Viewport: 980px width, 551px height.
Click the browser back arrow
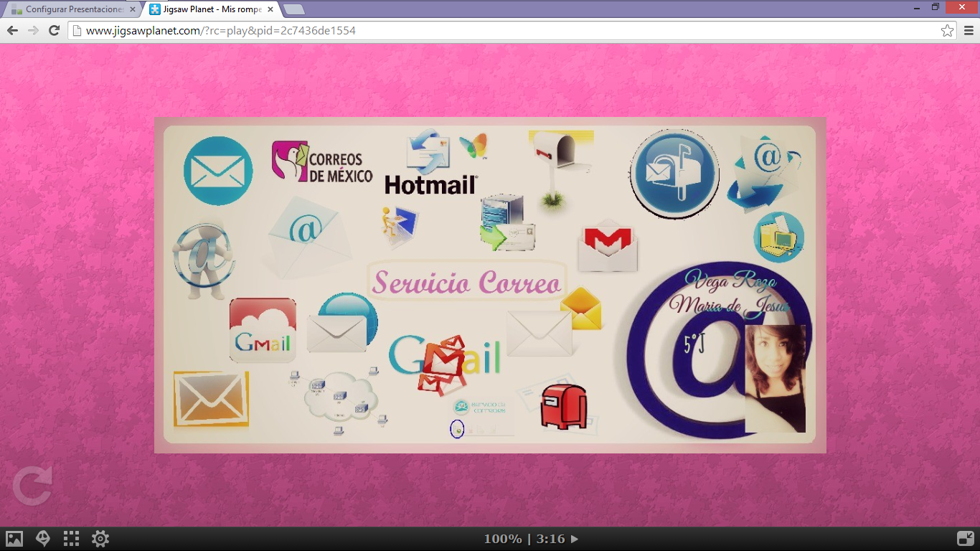coord(12,30)
